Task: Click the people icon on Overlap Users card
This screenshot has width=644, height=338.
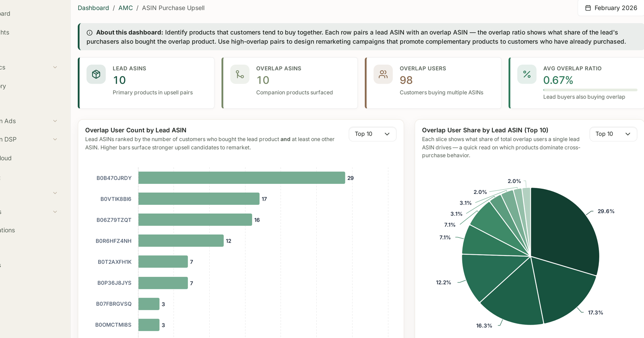Action: pos(383,74)
